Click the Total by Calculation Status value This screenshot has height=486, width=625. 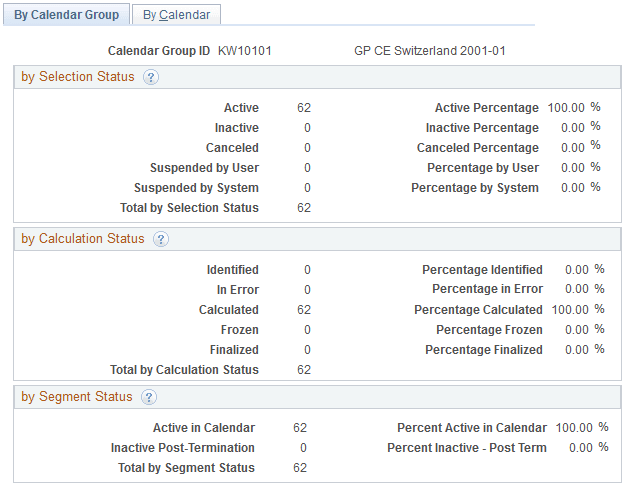tap(304, 370)
